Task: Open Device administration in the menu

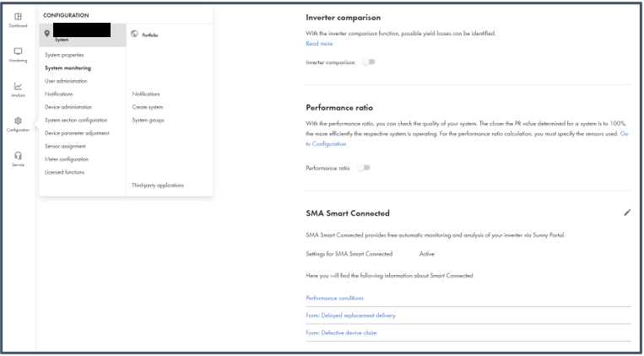Action: (68, 107)
